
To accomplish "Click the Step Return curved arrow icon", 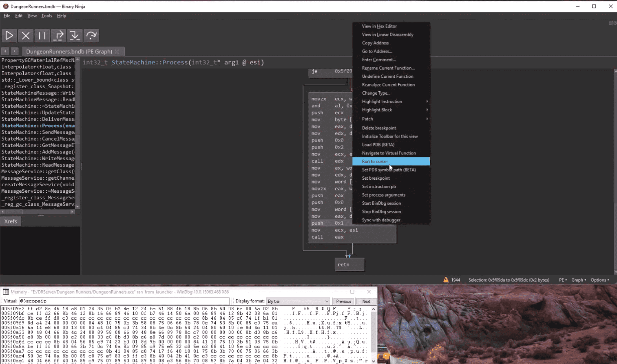I will tap(91, 35).
